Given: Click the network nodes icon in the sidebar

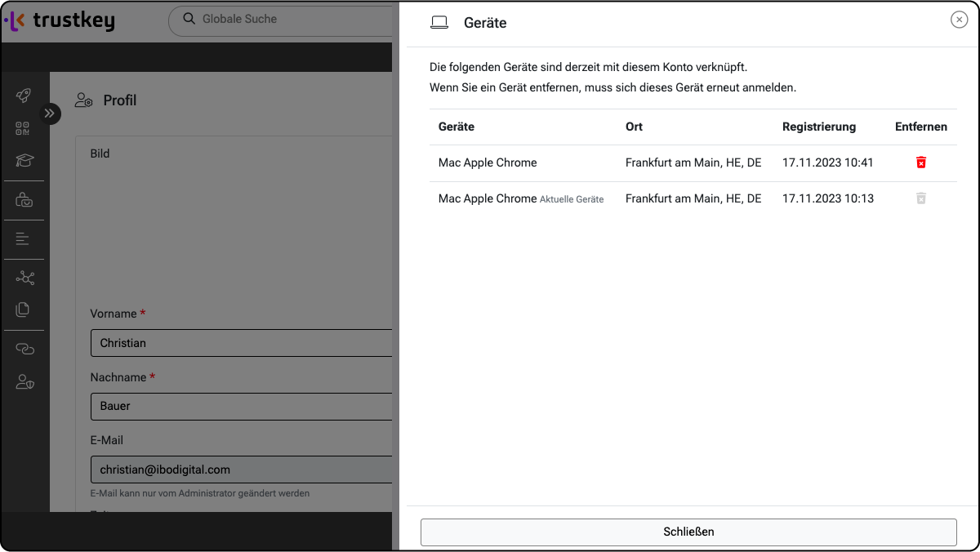Looking at the screenshot, I should pos(24,278).
